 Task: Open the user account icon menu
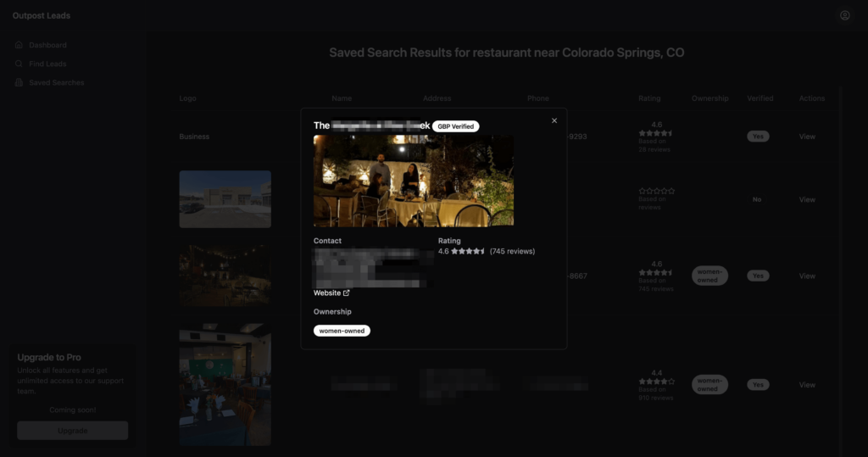844,15
